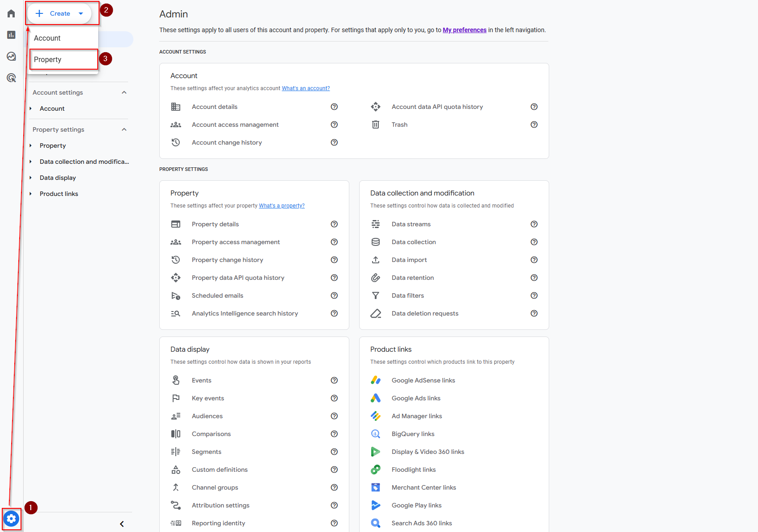Click the Data import upload icon

coord(376,260)
